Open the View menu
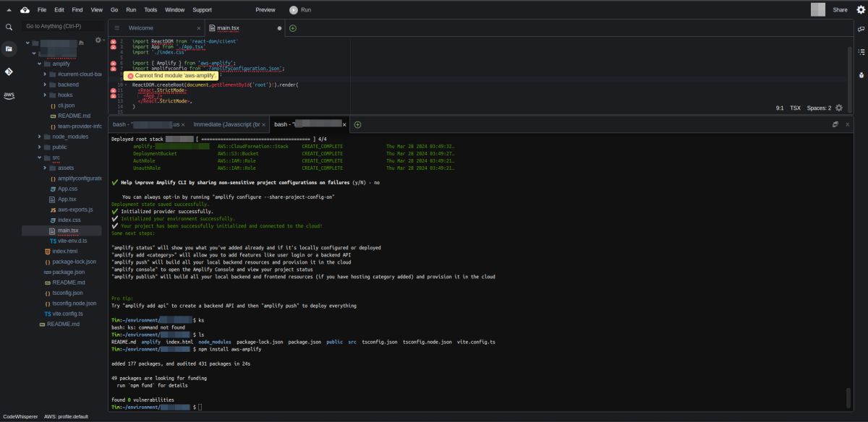Image resolution: width=868 pixels, height=422 pixels. click(97, 10)
